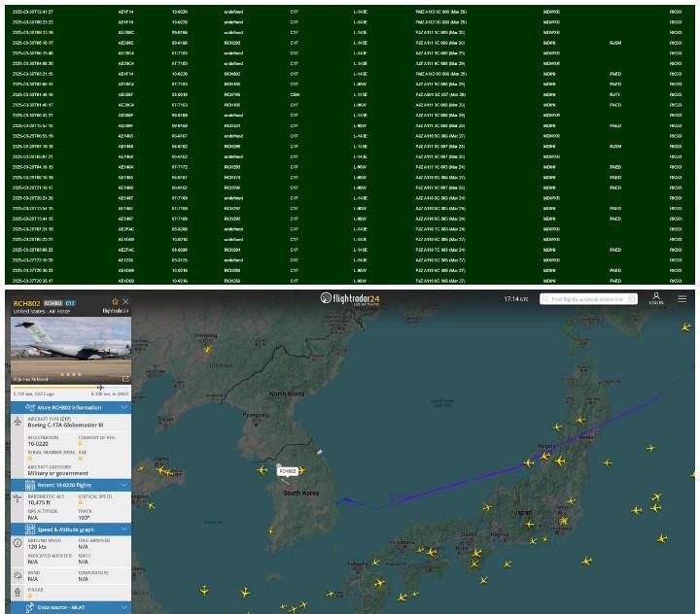Click the aircraft type plane icon

17,422
